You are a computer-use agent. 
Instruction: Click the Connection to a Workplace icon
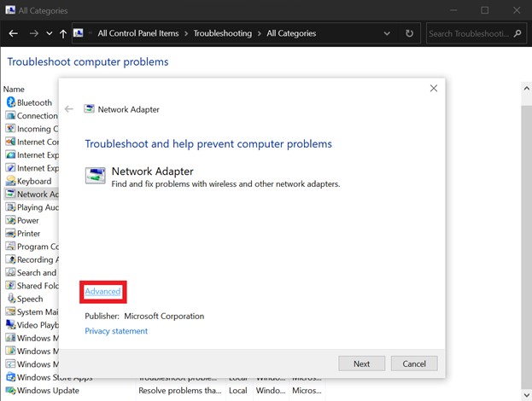pyautogui.click(x=11, y=115)
